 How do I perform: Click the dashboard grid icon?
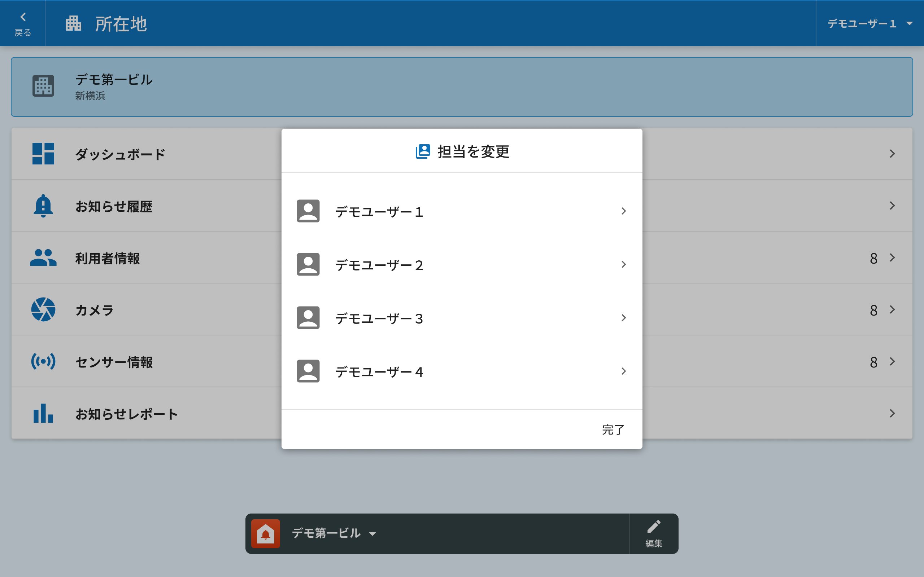43,154
